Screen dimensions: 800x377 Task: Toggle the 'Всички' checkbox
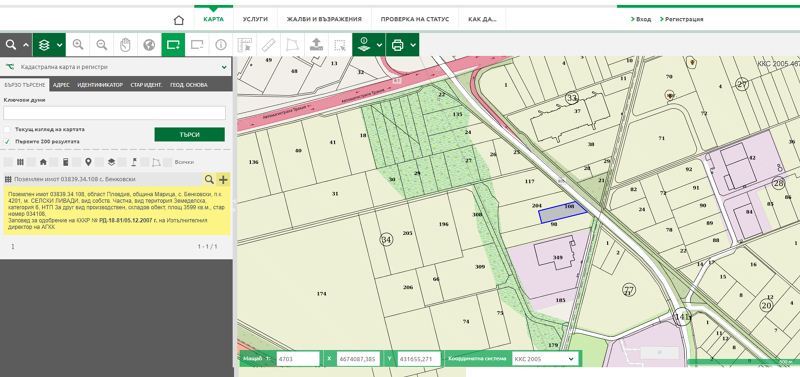coord(167,162)
